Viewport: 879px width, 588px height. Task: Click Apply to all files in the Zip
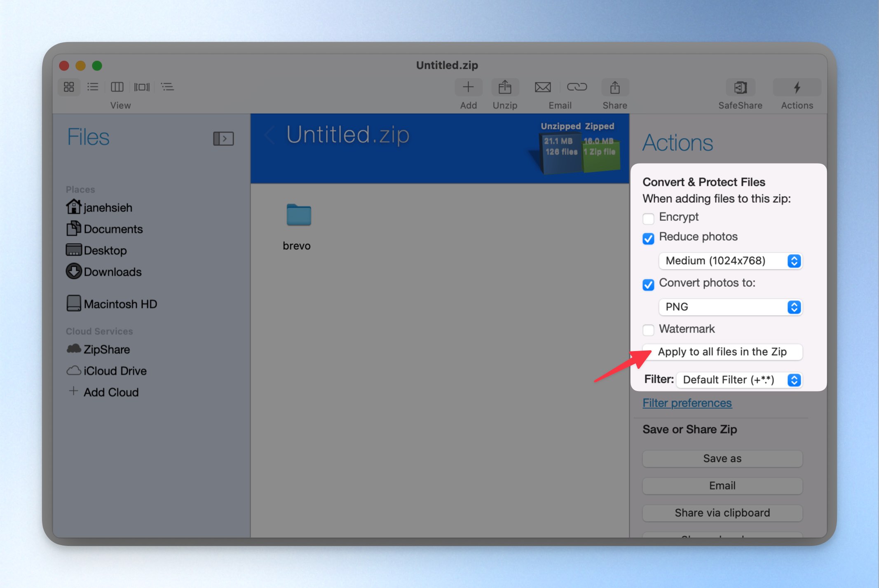(x=722, y=351)
